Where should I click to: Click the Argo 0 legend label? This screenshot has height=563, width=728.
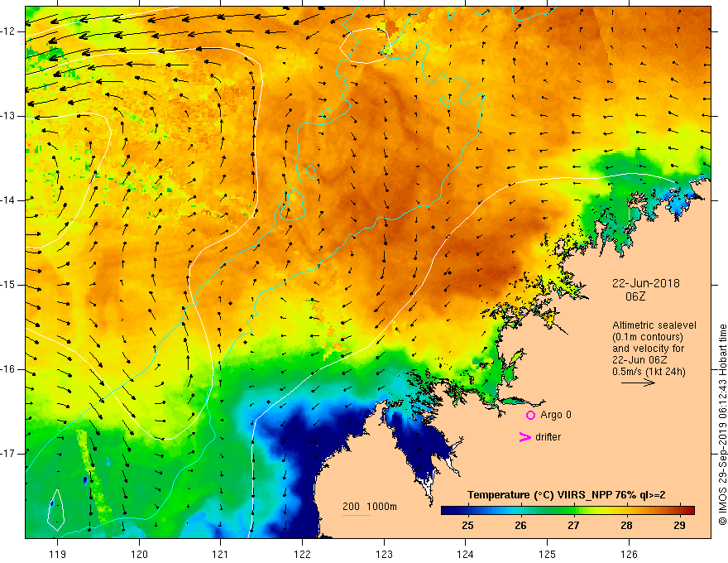556,414
